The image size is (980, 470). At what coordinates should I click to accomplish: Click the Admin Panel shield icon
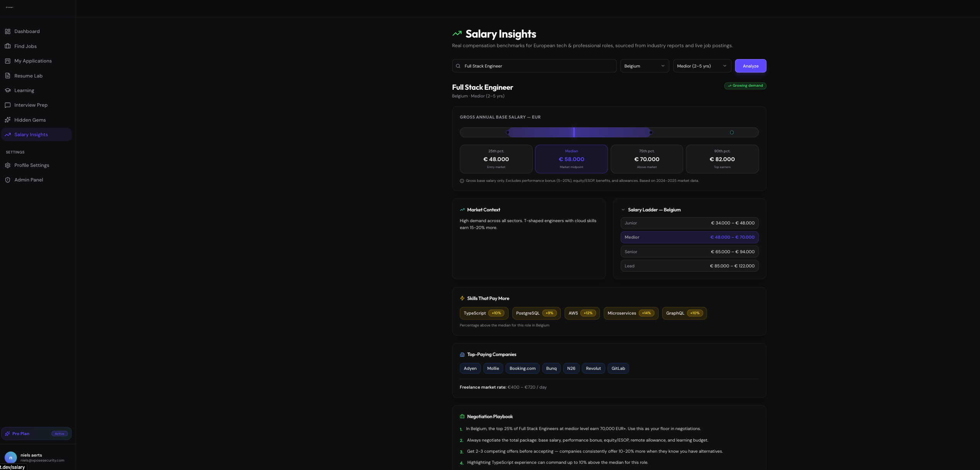coord(8,180)
